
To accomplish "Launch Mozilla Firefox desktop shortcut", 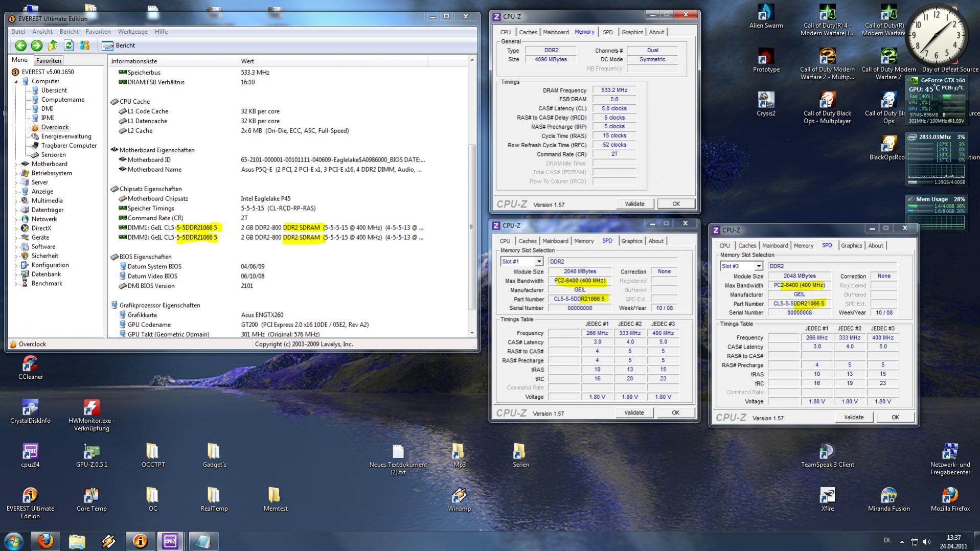I will click(x=950, y=499).
